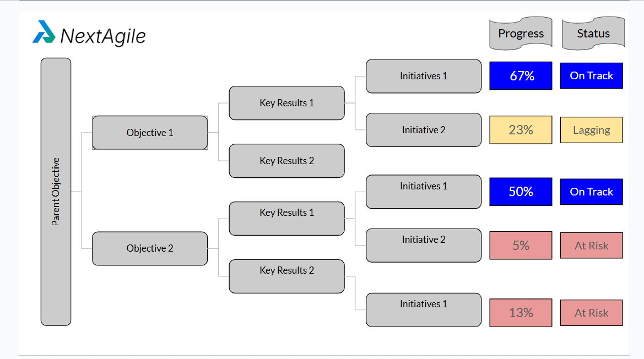
Task: Select the blue 67% progress box
Action: pyautogui.click(x=521, y=76)
